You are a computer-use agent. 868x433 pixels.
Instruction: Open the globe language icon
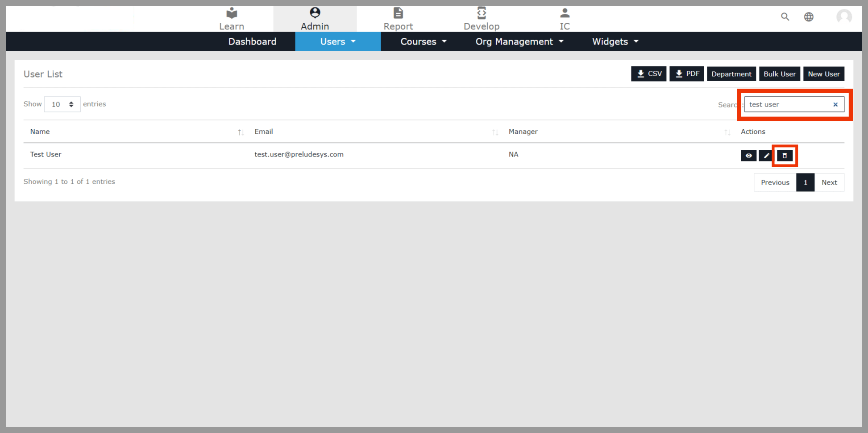(x=809, y=17)
